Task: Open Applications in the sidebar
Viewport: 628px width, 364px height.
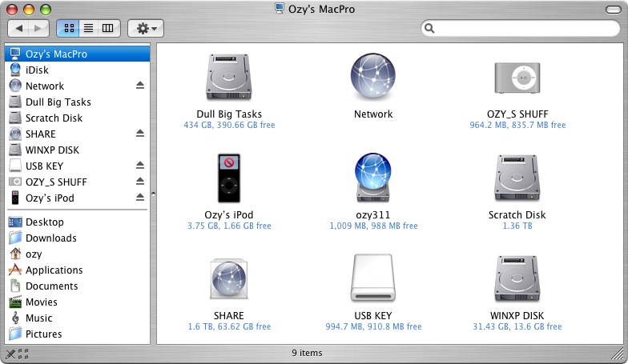Action: (x=78, y=270)
